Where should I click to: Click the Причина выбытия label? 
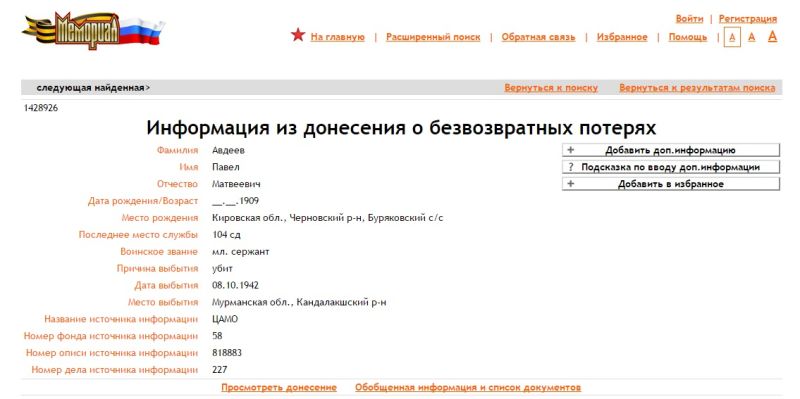click(x=157, y=269)
